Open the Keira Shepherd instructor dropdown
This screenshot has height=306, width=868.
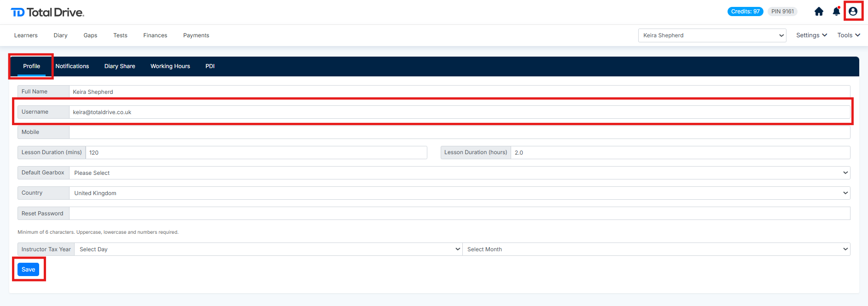point(712,35)
